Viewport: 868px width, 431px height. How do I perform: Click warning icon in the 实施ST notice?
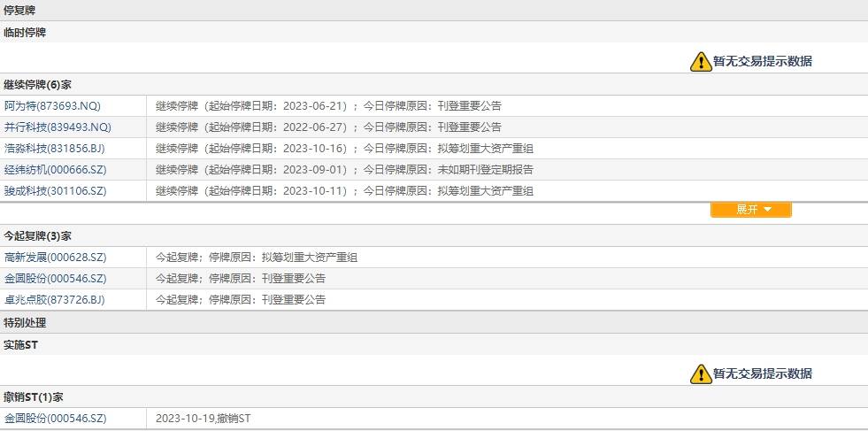tap(701, 374)
